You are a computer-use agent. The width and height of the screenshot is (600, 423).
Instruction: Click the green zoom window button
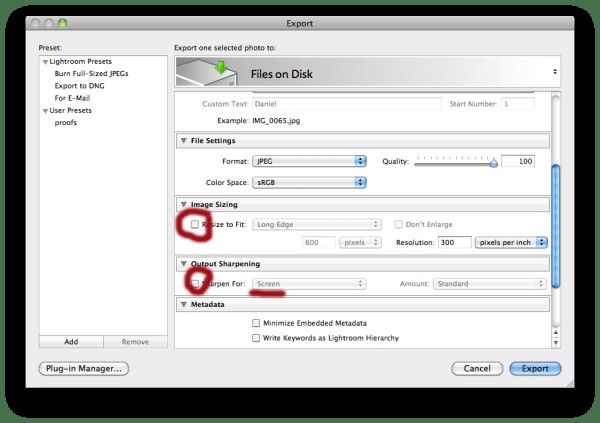(x=62, y=23)
